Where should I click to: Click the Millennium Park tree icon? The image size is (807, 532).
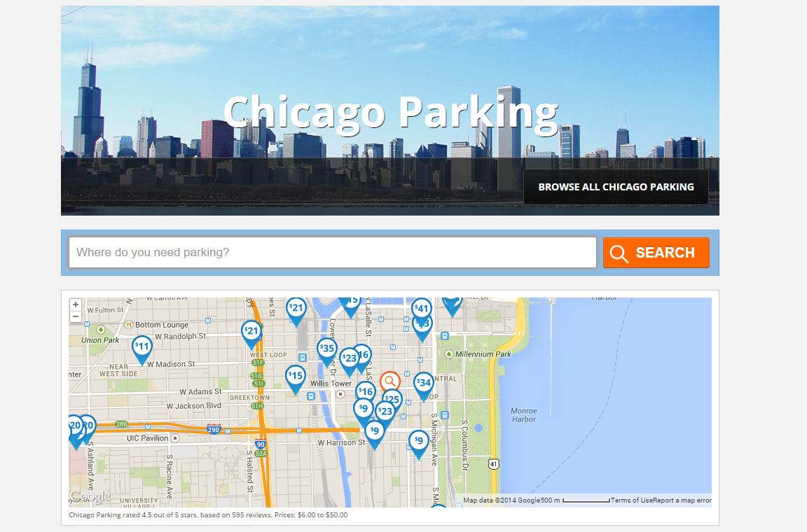pyautogui.click(x=449, y=354)
